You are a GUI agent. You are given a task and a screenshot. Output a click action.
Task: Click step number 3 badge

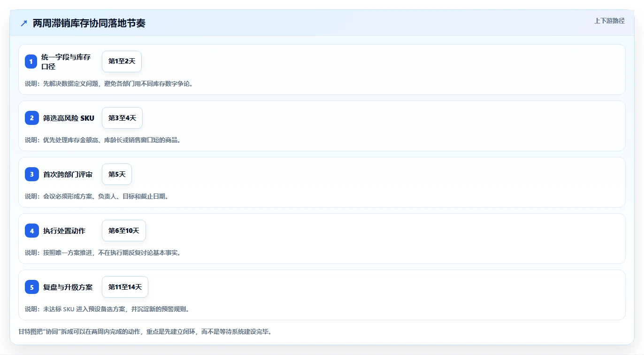click(x=31, y=174)
